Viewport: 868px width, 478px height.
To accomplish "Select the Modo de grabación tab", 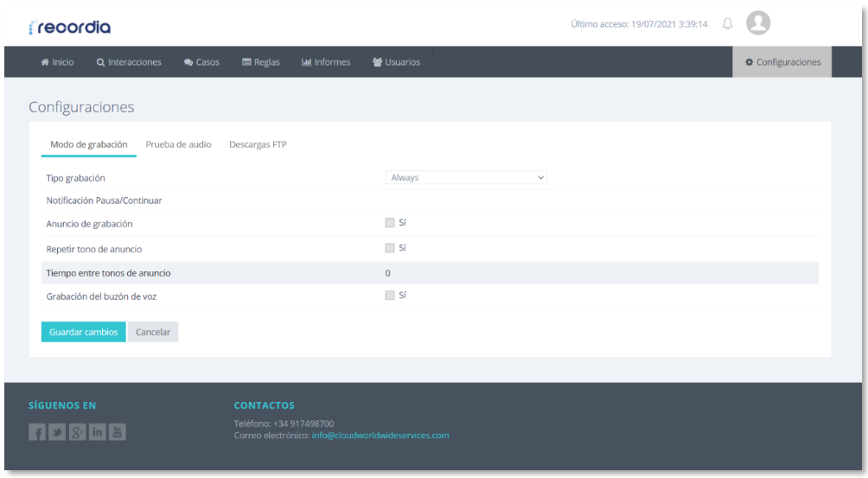I will (88, 144).
